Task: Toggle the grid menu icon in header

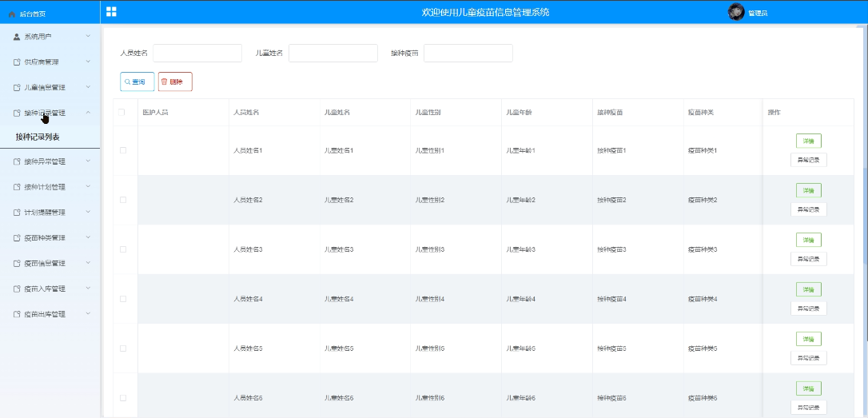Action: point(111,12)
